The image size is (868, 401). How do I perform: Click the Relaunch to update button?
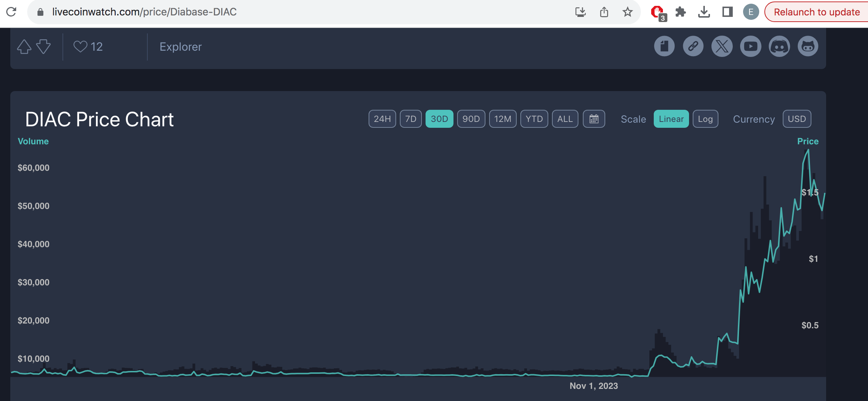point(817,12)
